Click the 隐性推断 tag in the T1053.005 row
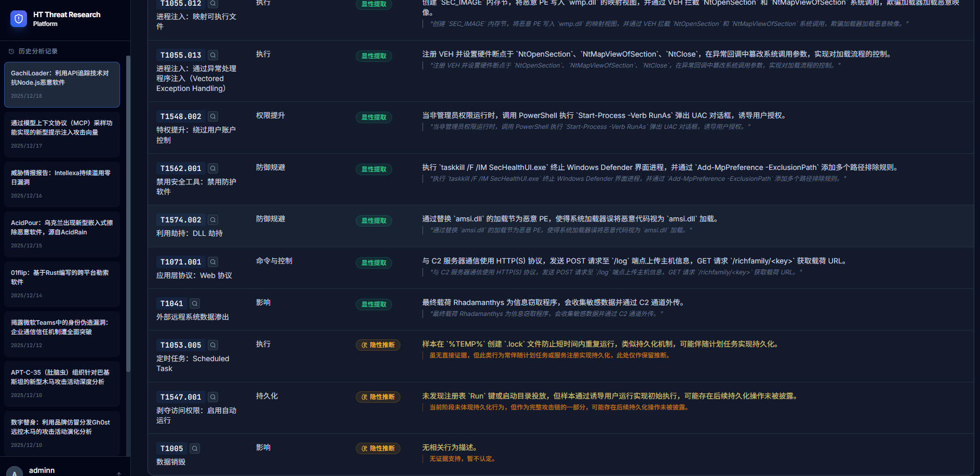Image resolution: width=980 pixels, height=476 pixels. click(x=378, y=345)
